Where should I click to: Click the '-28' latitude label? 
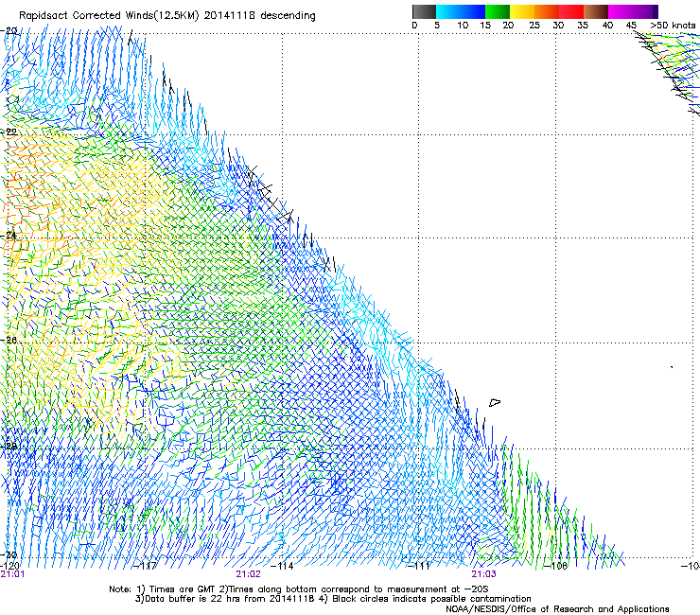[9, 446]
